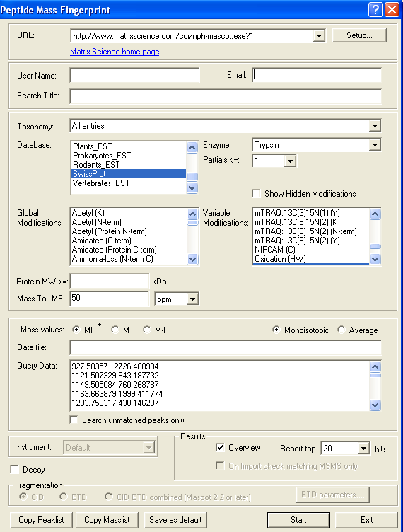403x532 pixels.
Task: Click query data line 1163.663879 1999.411774
Action: click(117, 393)
